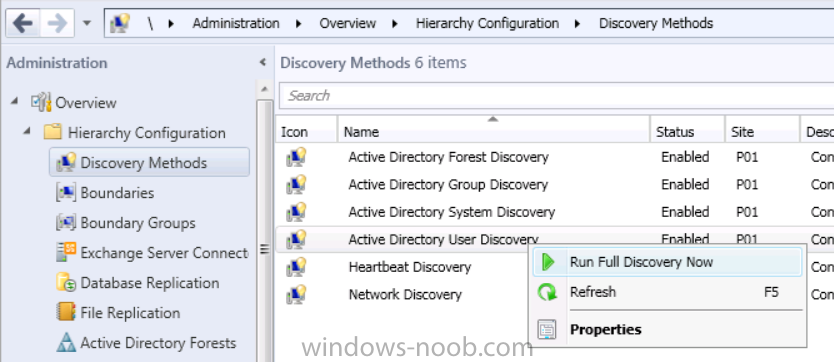Click the File Replication tree icon
Viewport: 834px width, 362px height.
point(65,312)
